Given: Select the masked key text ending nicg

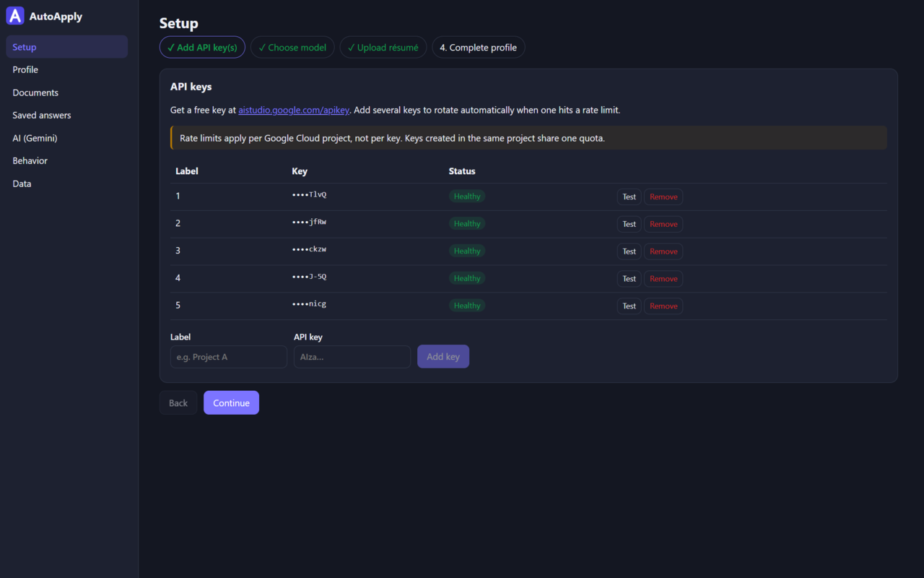Looking at the screenshot, I should click(x=309, y=305).
